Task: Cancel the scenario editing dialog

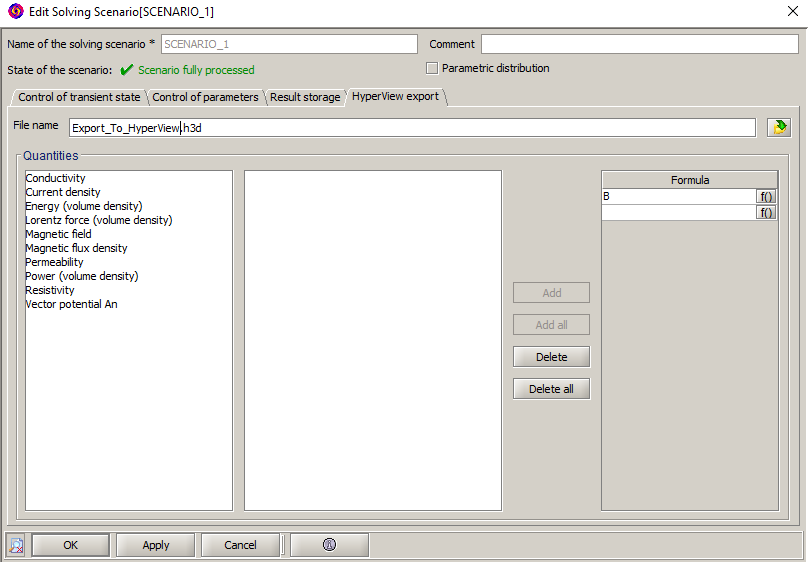Action: [x=240, y=545]
